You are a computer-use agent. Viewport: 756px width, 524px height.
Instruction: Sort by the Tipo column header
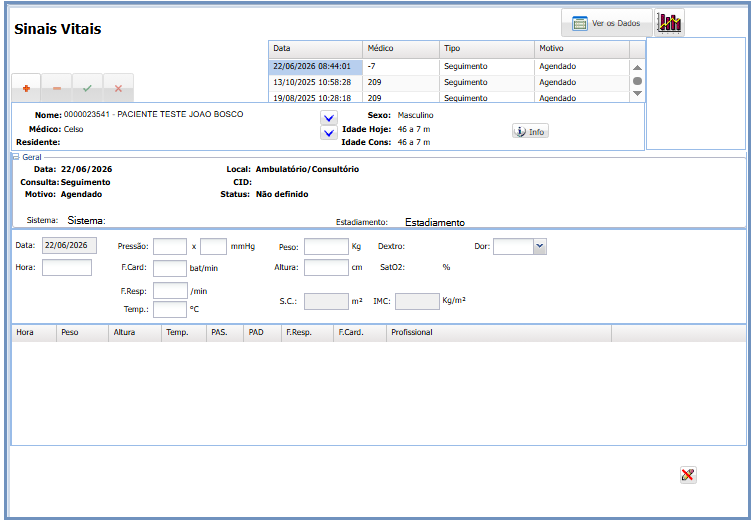coord(486,49)
